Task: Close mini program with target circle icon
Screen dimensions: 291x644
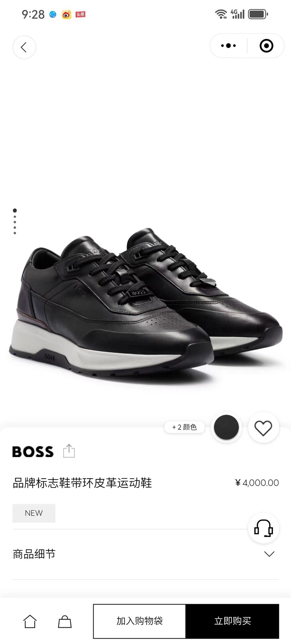Action: (x=267, y=46)
